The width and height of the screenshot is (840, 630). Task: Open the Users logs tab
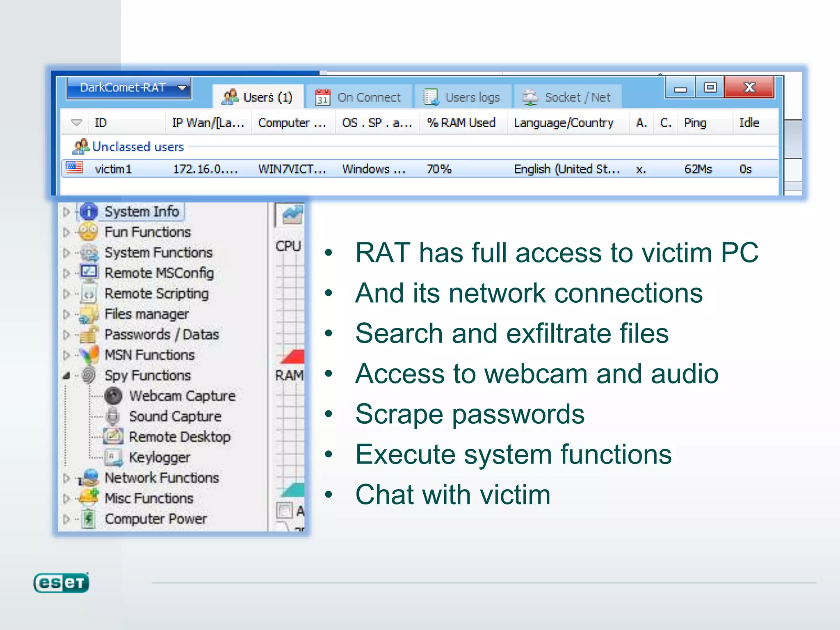tap(462, 97)
